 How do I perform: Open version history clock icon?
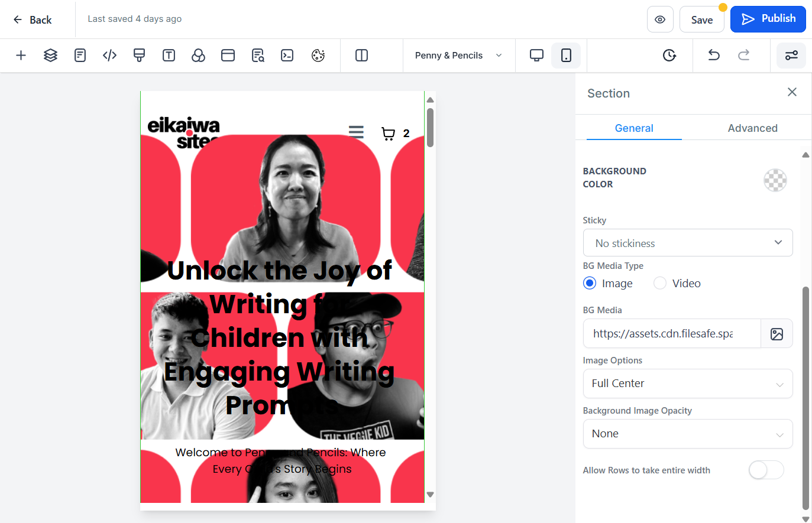[x=669, y=56]
